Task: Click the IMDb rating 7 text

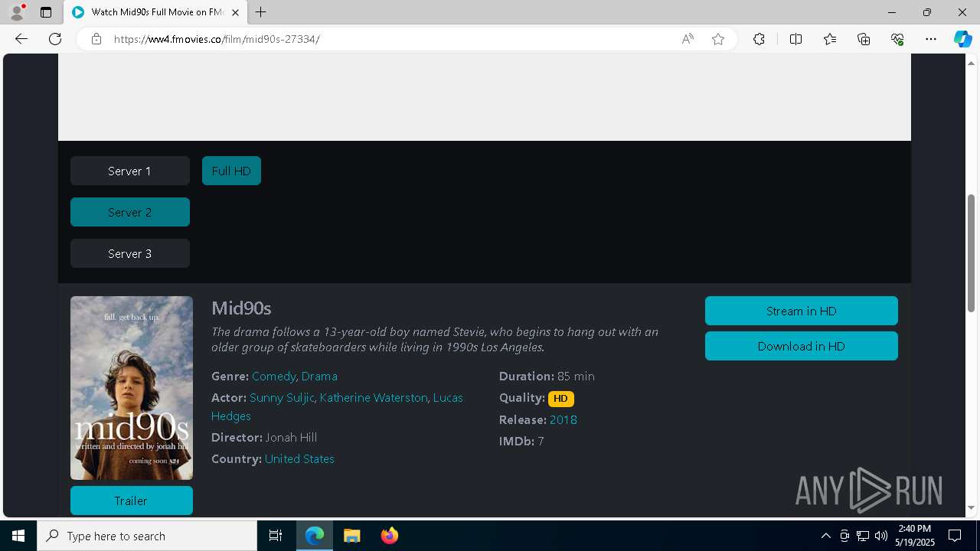Action: pos(521,442)
